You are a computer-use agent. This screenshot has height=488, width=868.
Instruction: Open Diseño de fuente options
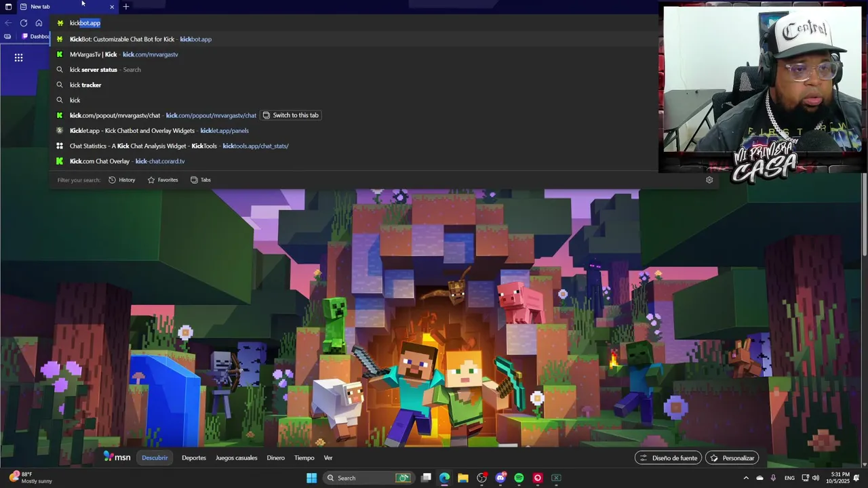(669, 458)
